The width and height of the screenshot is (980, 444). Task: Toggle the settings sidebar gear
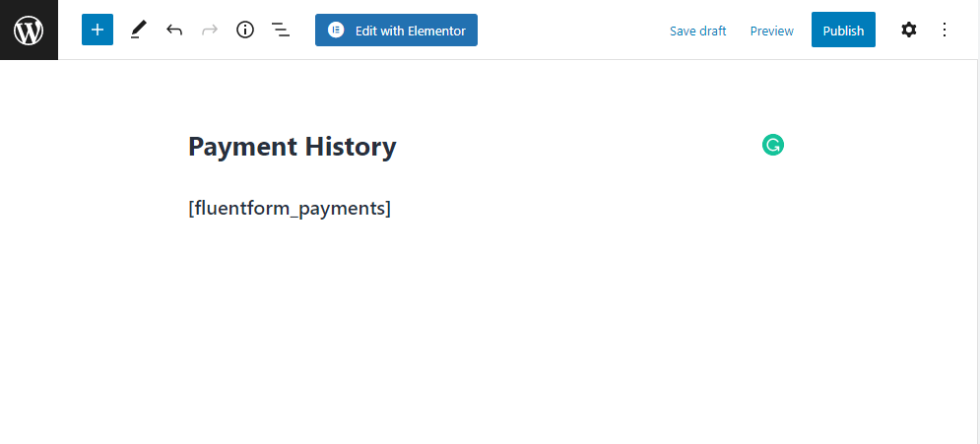909,31
